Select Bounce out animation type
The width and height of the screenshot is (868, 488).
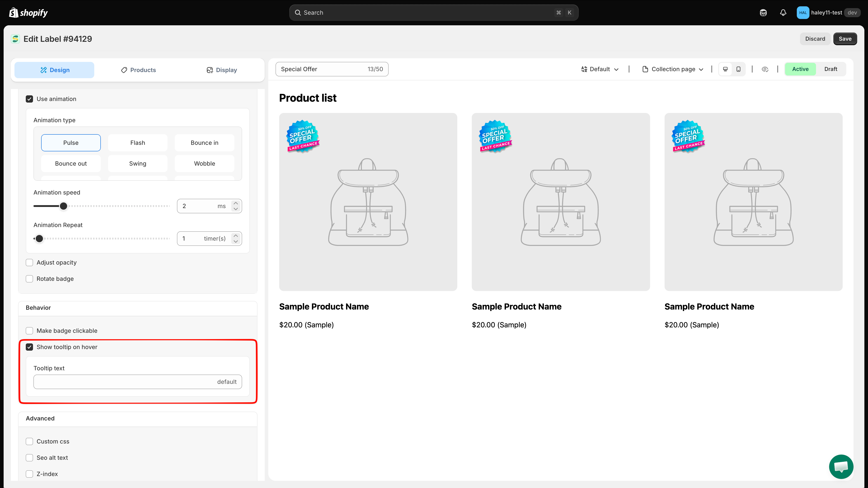click(71, 164)
